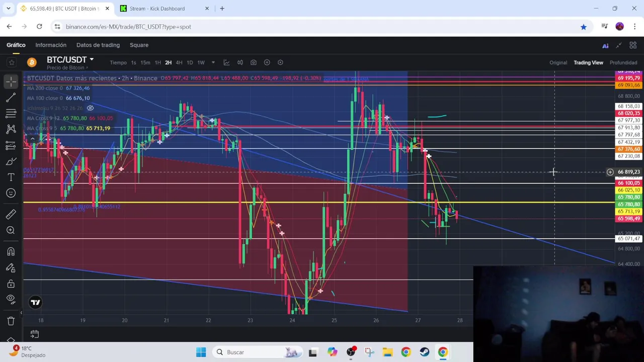
Task: Select the brush drawing tool
Action: pyautogui.click(x=11, y=161)
